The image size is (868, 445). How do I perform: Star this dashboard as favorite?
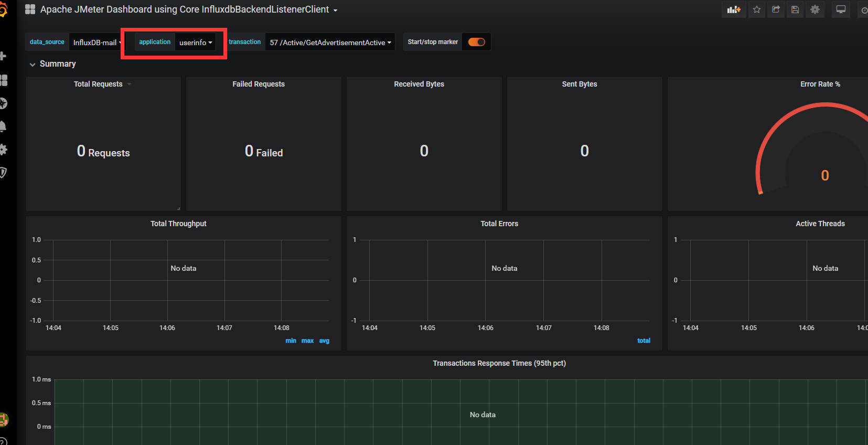coord(757,9)
